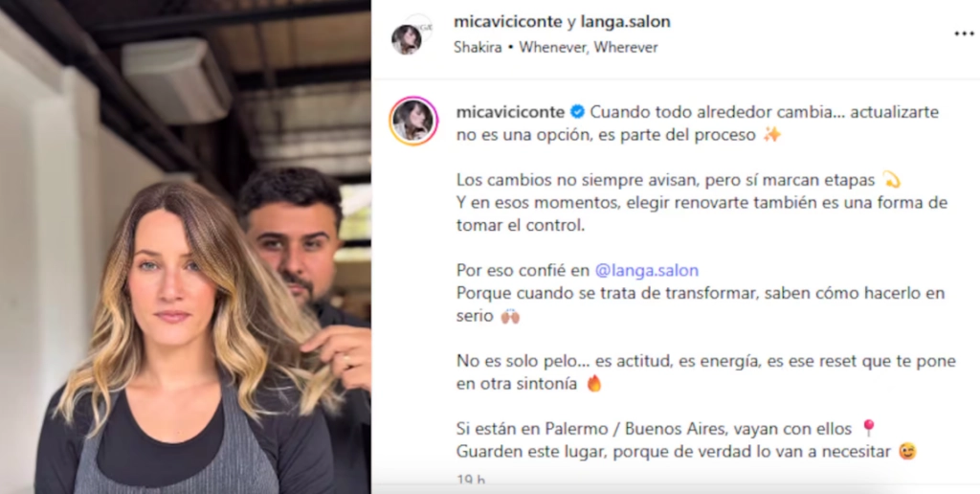Screen dimensions: 980x494
Task: Open the Shakira "Whenever, Wherever" audio link
Action: [x=556, y=48]
